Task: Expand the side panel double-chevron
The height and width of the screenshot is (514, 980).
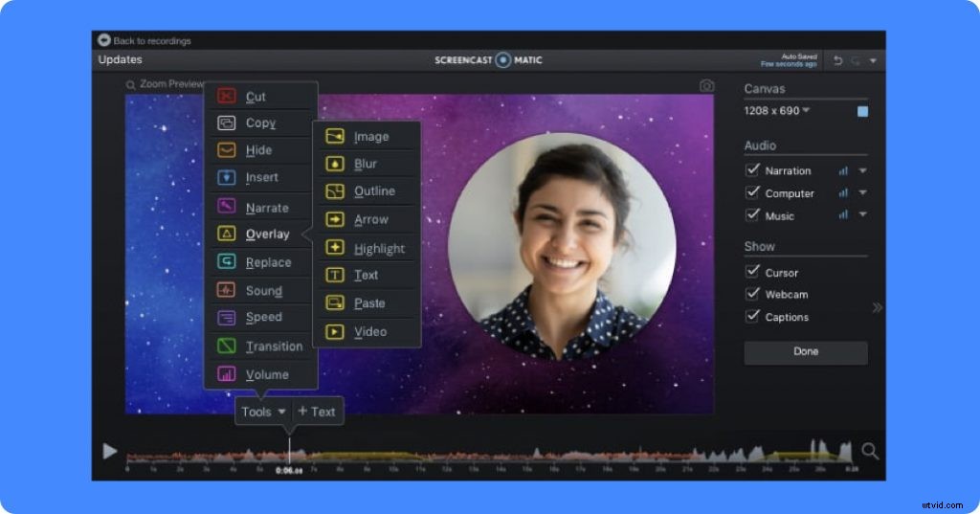Action: coord(878,307)
